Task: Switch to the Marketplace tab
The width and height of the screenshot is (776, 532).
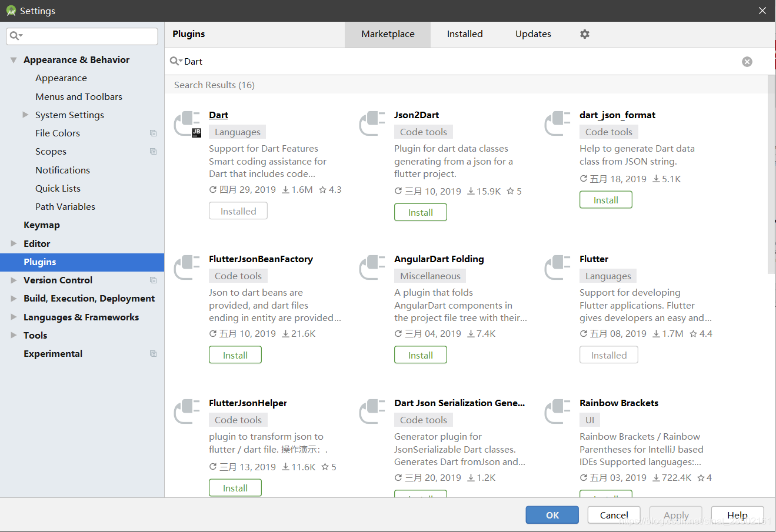Action: [388, 34]
